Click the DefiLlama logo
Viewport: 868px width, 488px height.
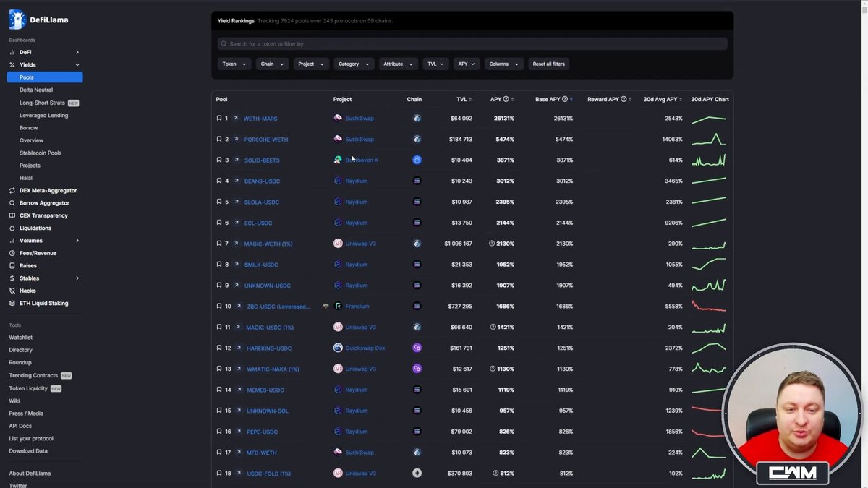pos(38,20)
